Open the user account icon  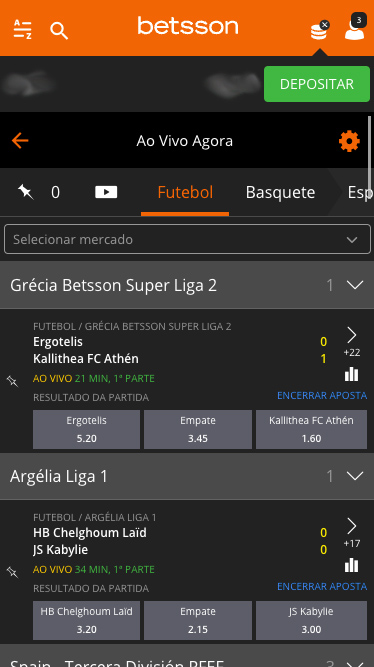pyautogui.click(x=354, y=29)
